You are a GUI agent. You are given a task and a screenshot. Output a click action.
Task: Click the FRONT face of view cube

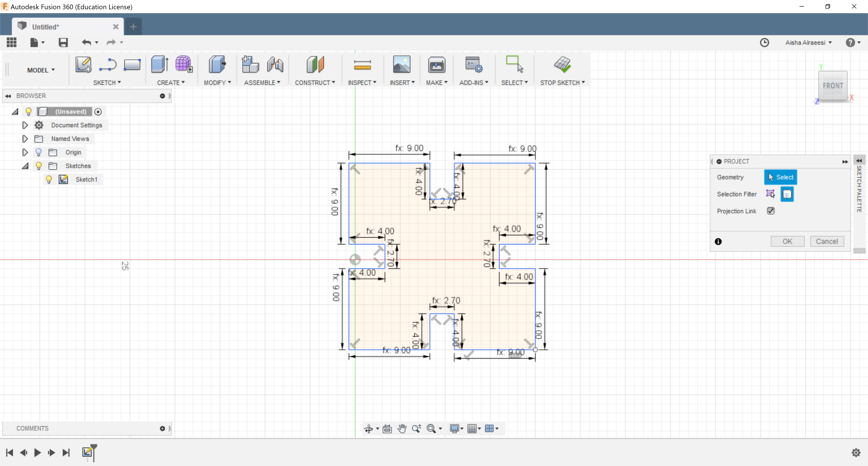point(832,86)
